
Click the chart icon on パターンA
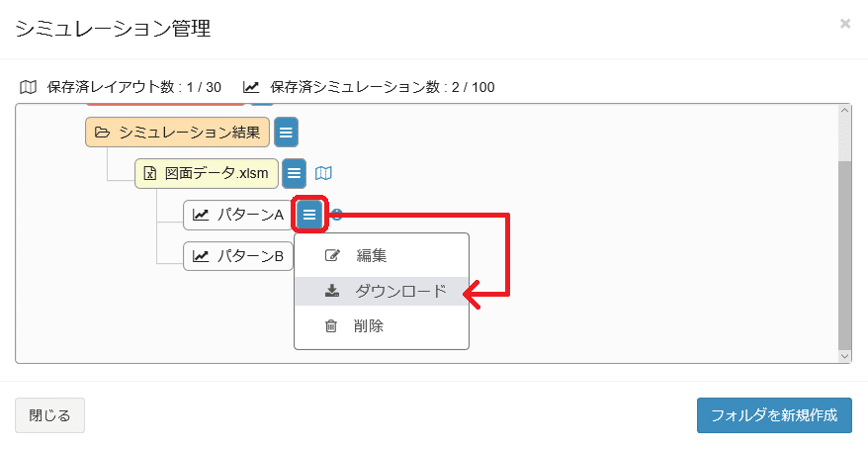coord(201,215)
